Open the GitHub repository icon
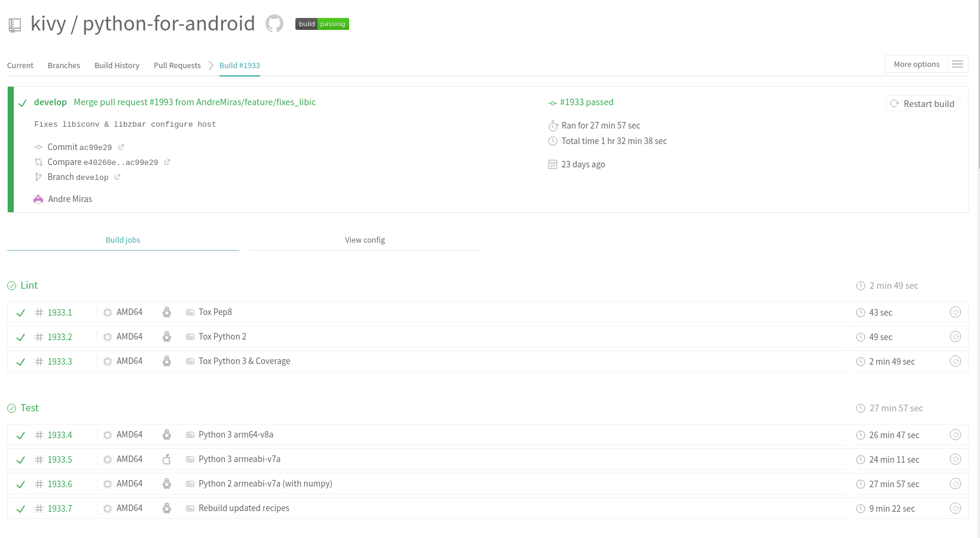This screenshot has height=538, width=980. [x=274, y=24]
